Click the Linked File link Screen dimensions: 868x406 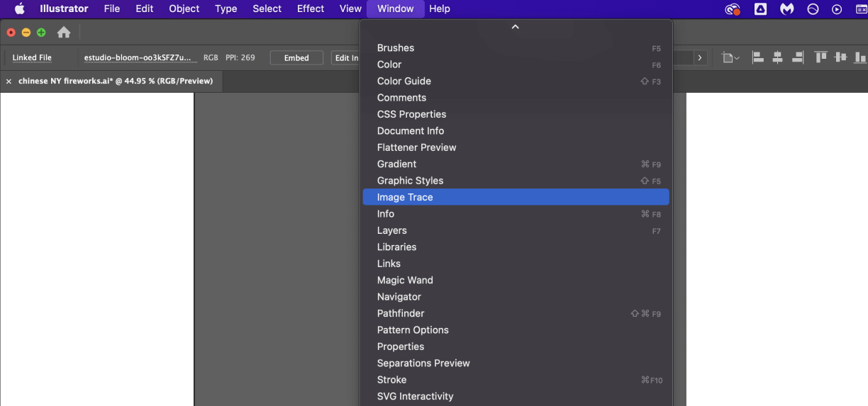point(32,57)
